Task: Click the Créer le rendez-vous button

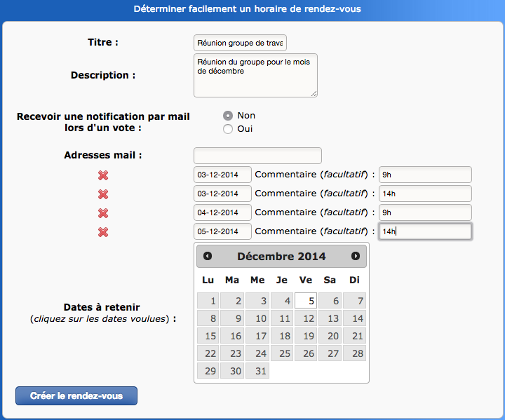Action: point(76,396)
